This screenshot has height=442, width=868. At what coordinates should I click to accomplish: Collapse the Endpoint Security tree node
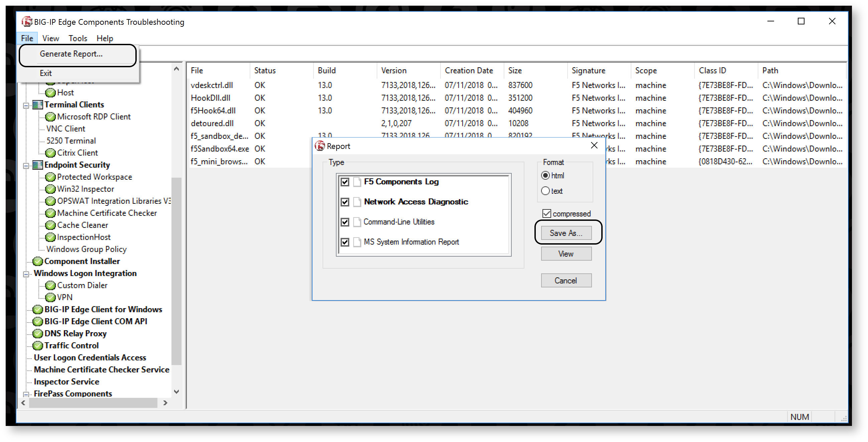point(26,166)
